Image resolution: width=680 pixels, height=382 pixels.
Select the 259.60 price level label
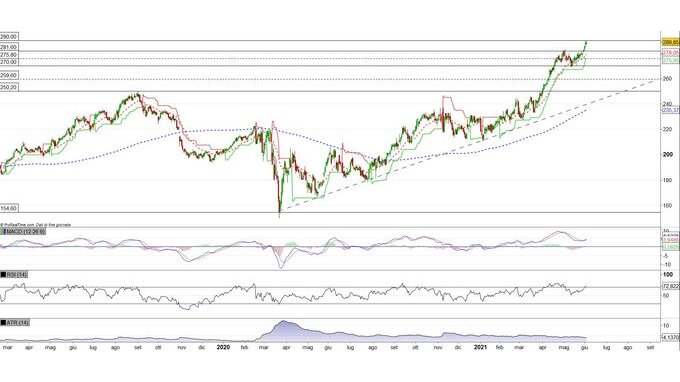pyautogui.click(x=9, y=75)
